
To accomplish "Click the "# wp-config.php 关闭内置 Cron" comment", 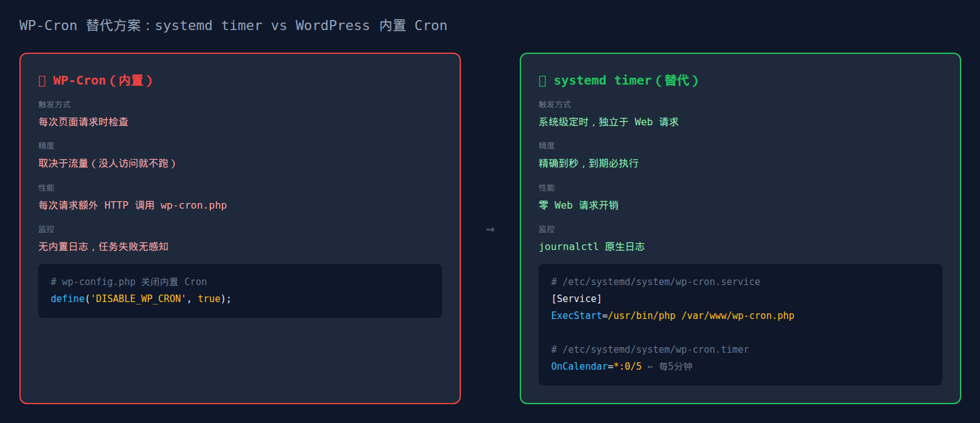I will click(x=129, y=282).
